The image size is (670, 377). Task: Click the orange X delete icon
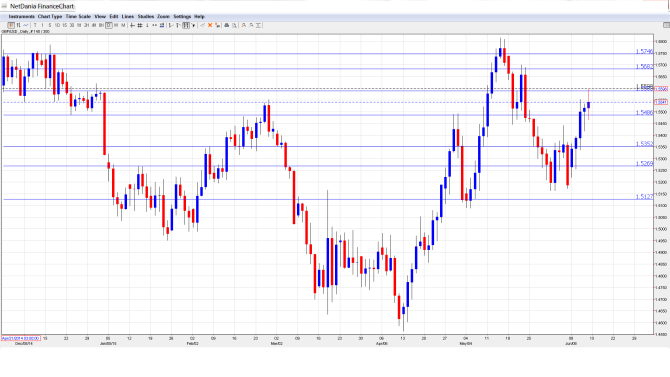(x=210, y=25)
